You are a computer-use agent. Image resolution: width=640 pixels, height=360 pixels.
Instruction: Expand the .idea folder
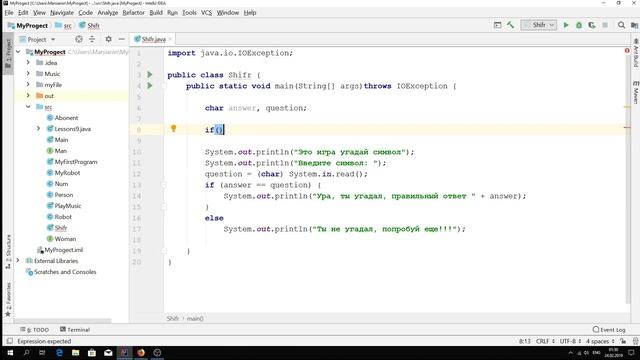28,62
